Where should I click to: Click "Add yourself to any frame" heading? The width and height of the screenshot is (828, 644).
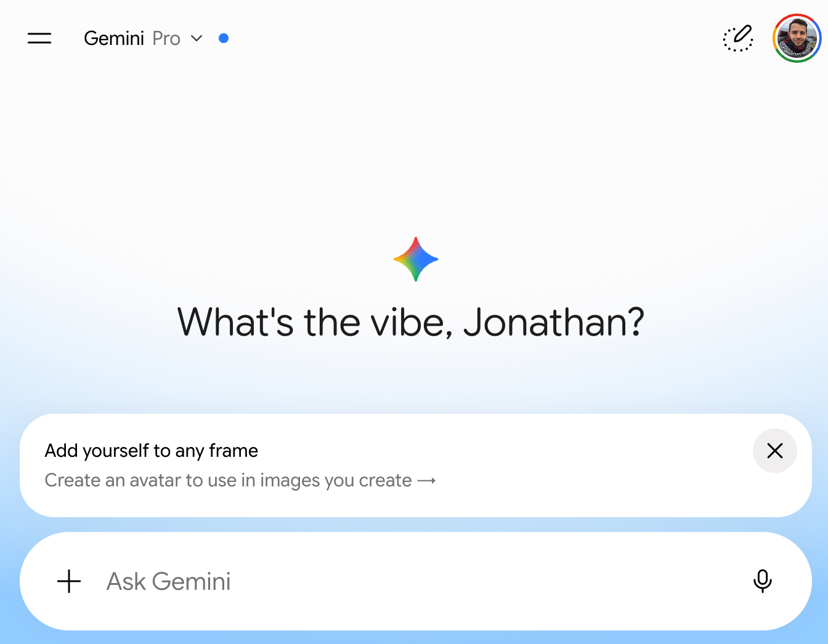152,451
